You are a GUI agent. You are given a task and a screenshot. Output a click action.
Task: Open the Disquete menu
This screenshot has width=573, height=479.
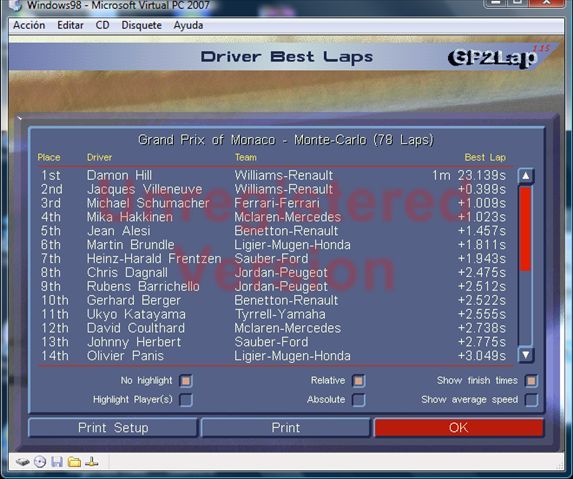pyautogui.click(x=141, y=25)
